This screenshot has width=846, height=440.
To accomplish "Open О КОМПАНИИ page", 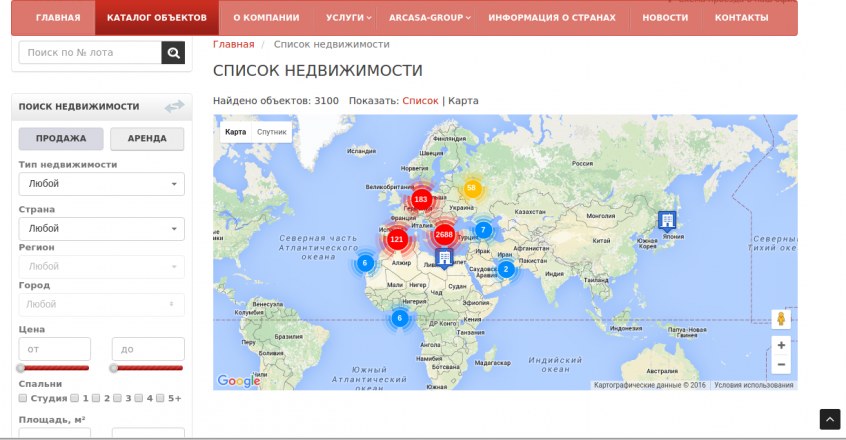I will pos(267,18).
